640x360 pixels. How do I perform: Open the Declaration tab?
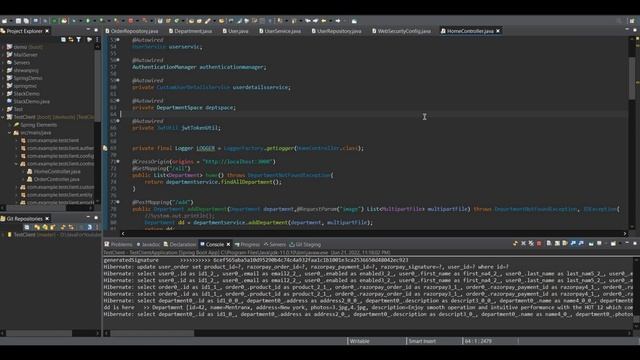coord(180,244)
